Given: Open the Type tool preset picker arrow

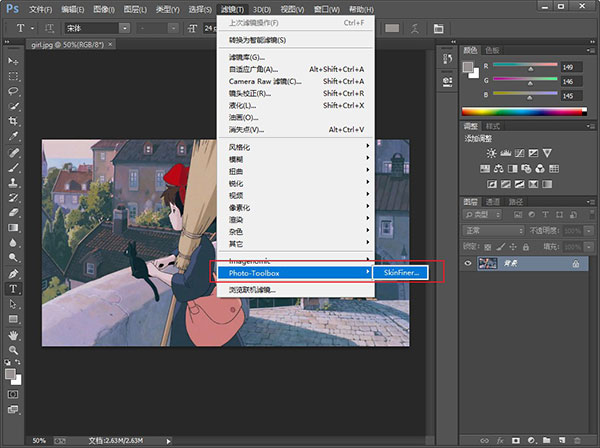Looking at the screenshot, I should coord(33,28).
